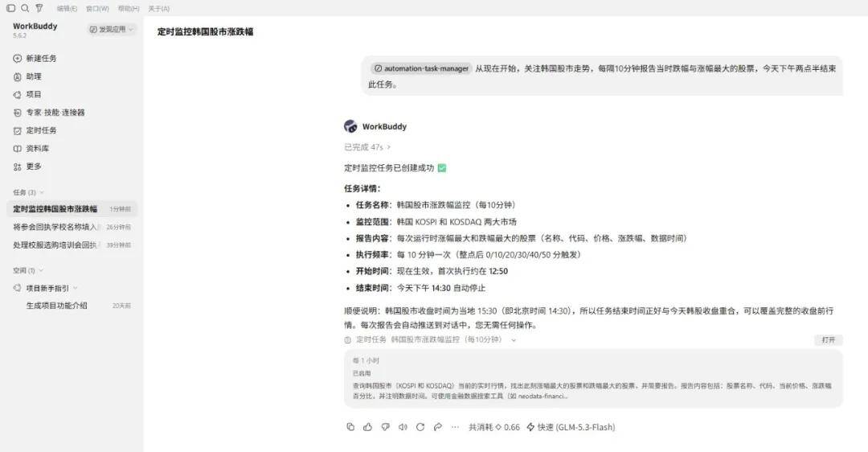
Task: Click the share arrow icon
Action: [x=438, y=427]
